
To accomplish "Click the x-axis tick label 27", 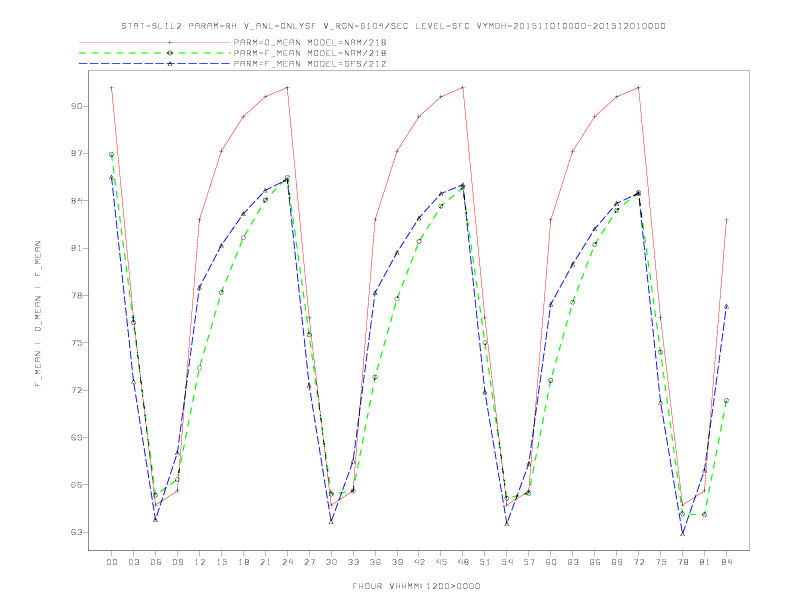I will 309,562.
